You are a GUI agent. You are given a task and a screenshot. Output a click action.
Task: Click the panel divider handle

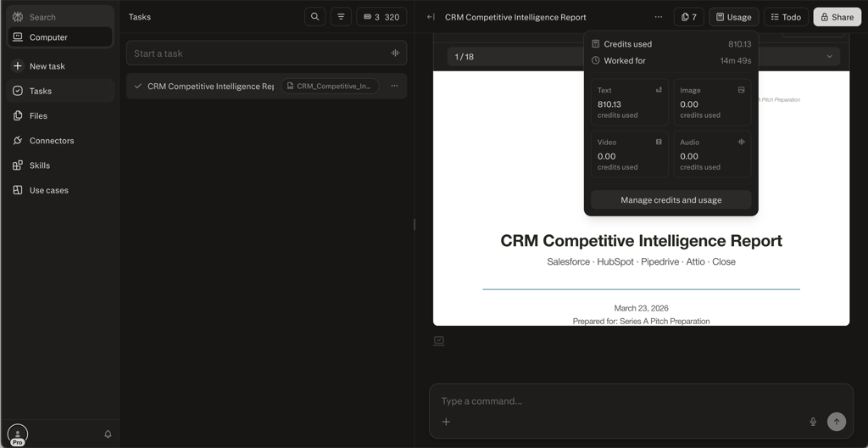click(x=414, y=224)
